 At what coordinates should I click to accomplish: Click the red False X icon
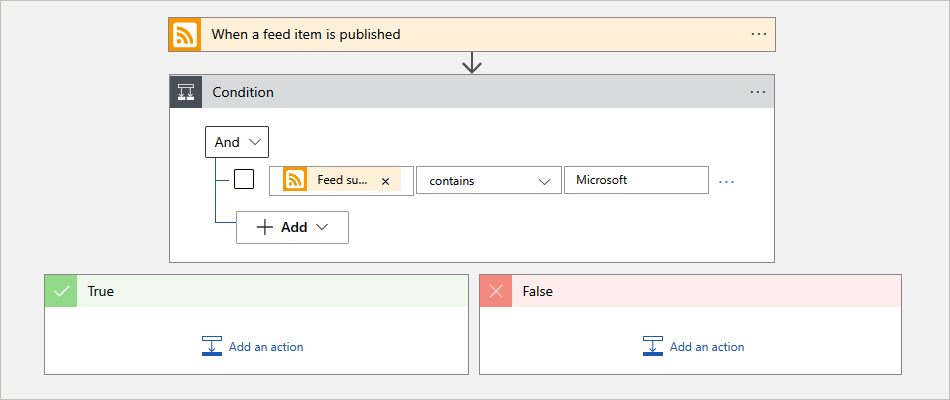pyautogui.click(x=496, y=291)
